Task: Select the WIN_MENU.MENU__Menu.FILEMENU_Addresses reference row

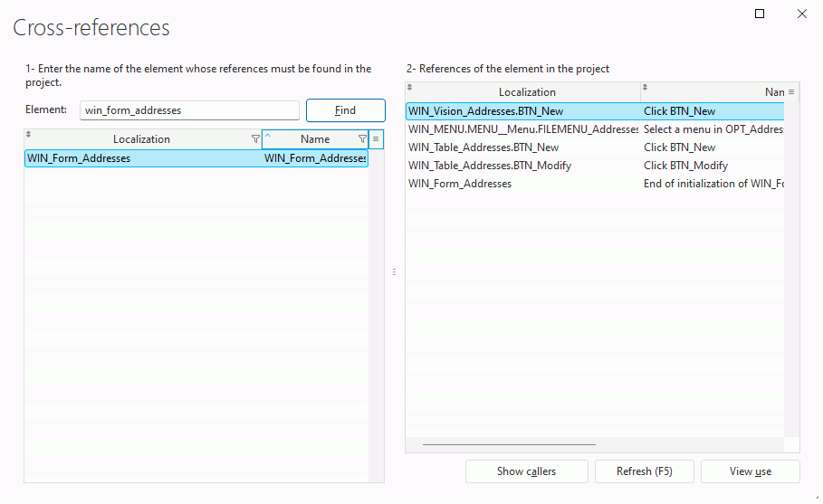Action: 595,129
